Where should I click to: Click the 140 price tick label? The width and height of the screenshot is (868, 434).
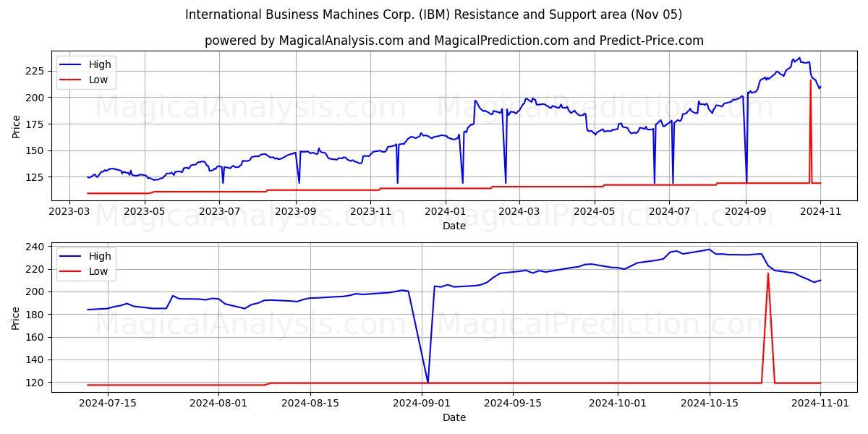click(x=36, y=359)
